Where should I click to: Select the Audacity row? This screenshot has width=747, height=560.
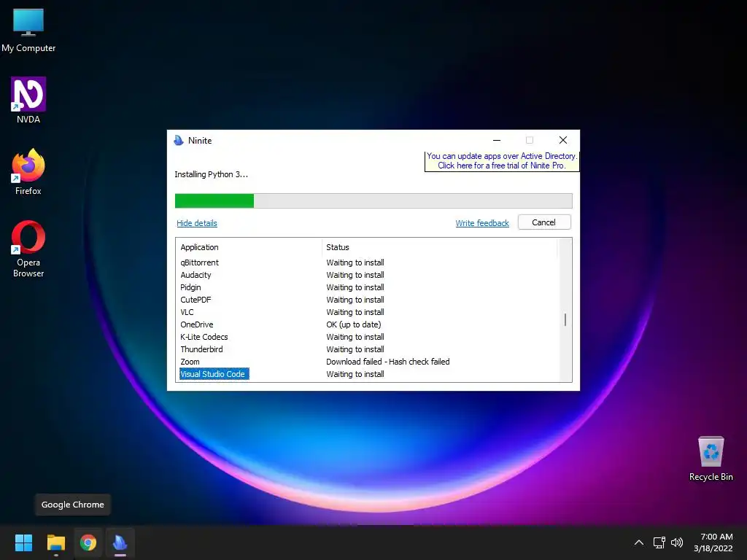367,275
